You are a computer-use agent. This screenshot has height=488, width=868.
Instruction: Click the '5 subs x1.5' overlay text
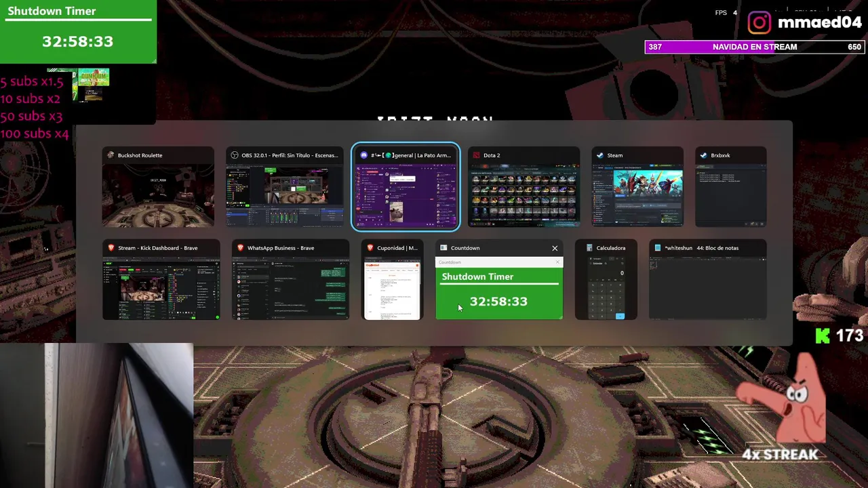coord(31,82)
